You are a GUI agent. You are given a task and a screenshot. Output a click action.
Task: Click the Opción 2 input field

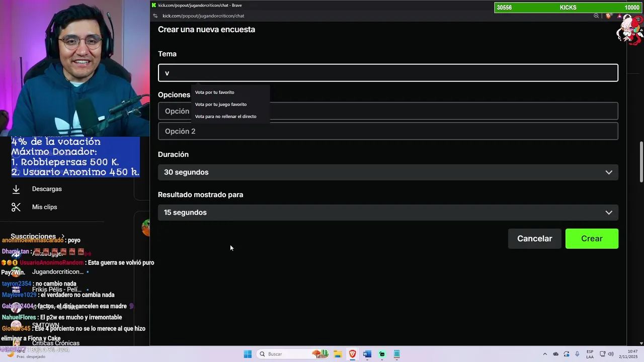[388, 131]
